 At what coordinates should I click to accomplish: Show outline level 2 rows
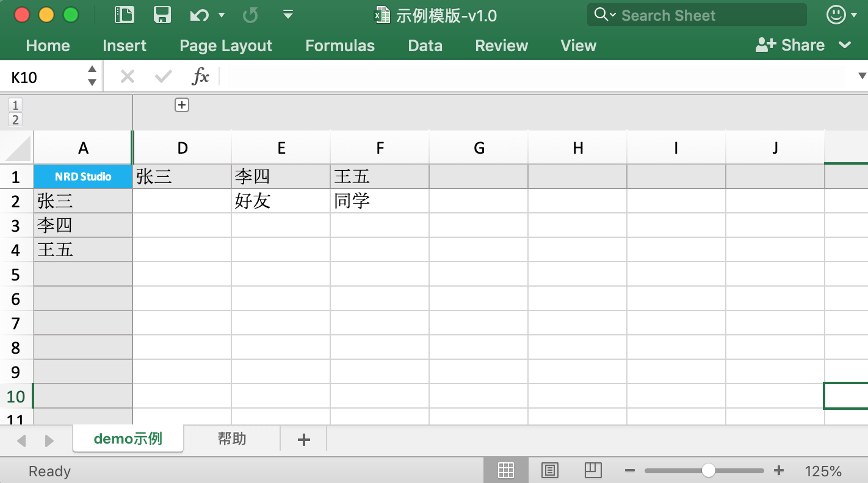pyautogui.click(x=15, y=120)
